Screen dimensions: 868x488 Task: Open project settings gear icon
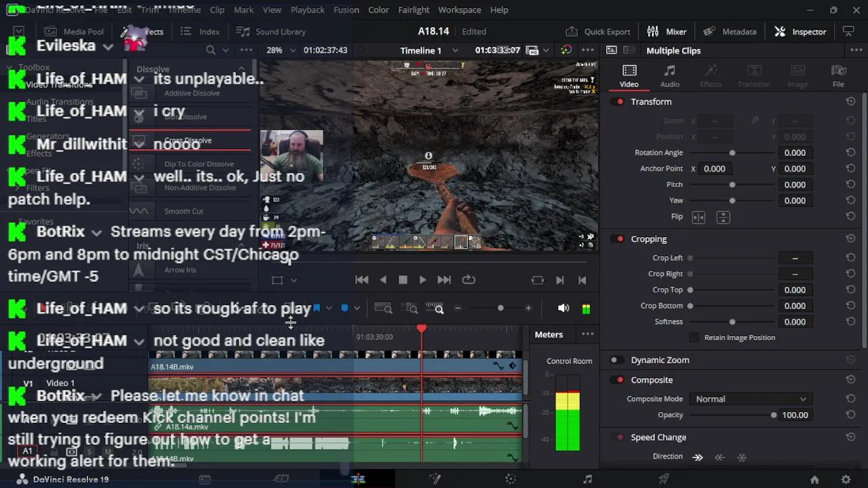[x=846, y=479]
